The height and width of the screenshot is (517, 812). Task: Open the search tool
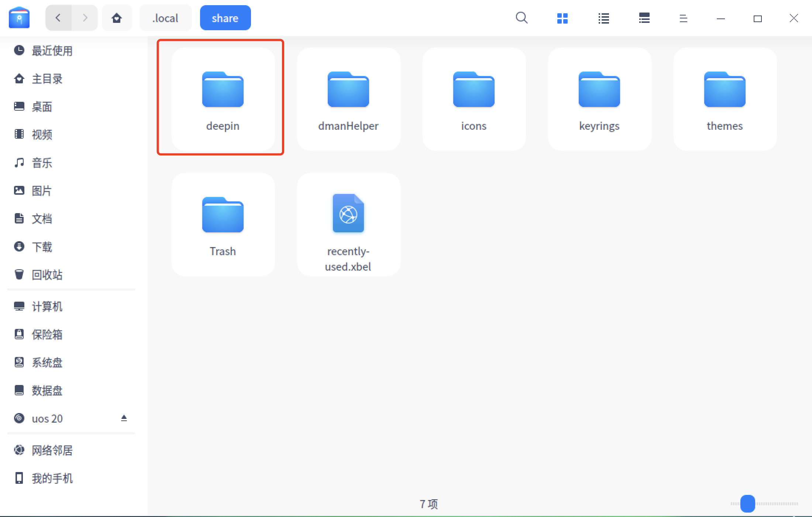(522, 18)
